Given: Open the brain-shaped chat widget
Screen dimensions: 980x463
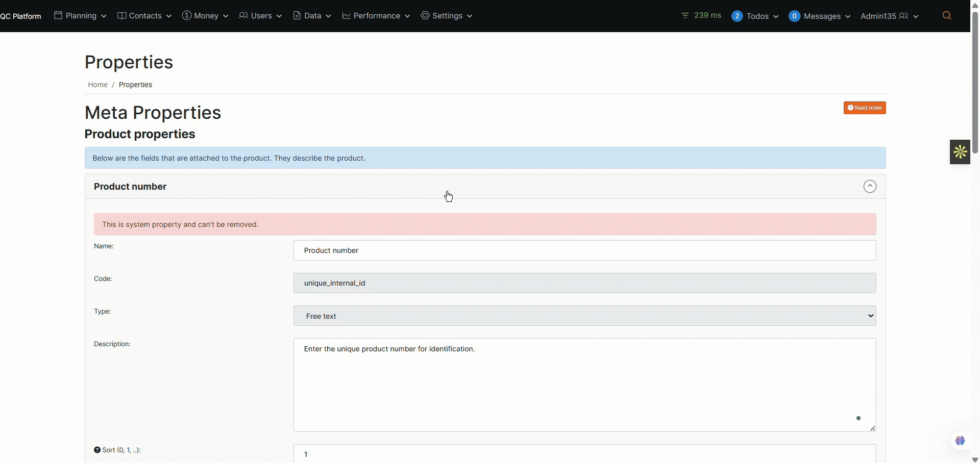Looking at the screenshot, I should (x=960, y=441).
